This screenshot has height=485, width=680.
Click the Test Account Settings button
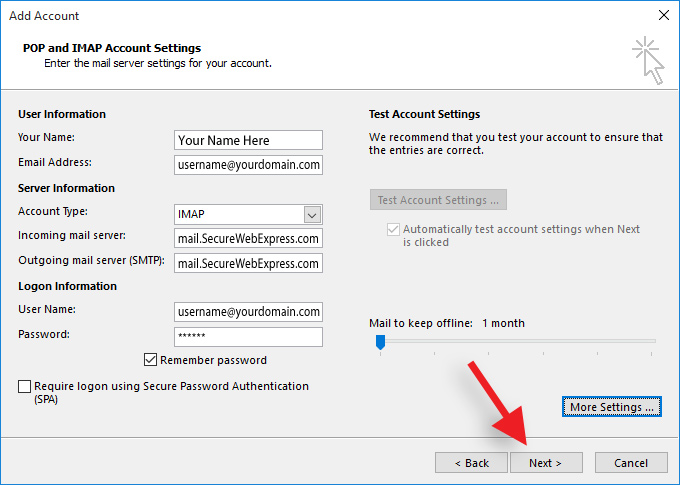point(438,200)
